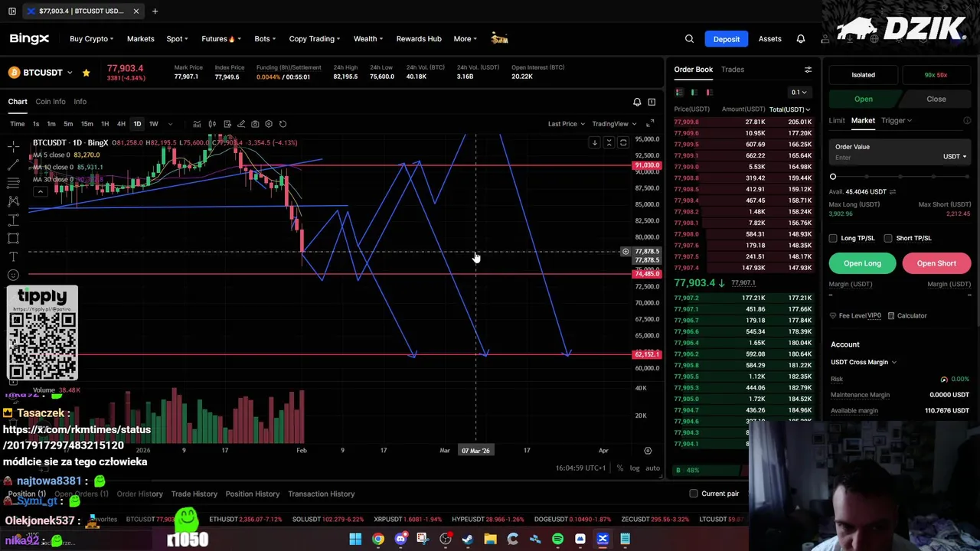Image resolution: width=980 pixels, height=551 pixels.
Task: Toggle percent scale on the chart
Action: pyautogui.click(x=620, y=468)
